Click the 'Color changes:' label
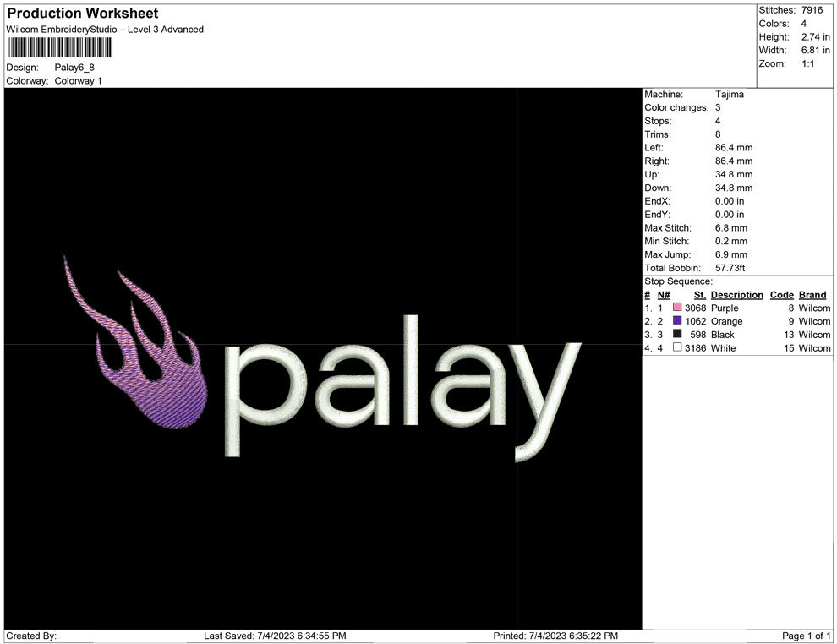Image resolution: width=837 pixels, height=644 pixels. 676,107
